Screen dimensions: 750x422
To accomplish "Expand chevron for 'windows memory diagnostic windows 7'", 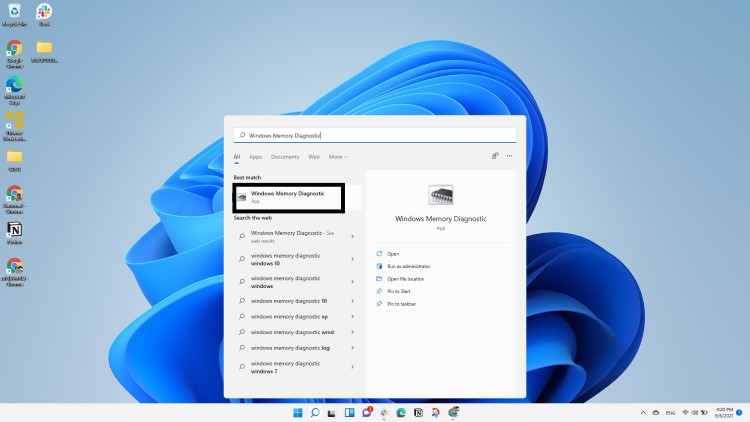I will [353, 367].
